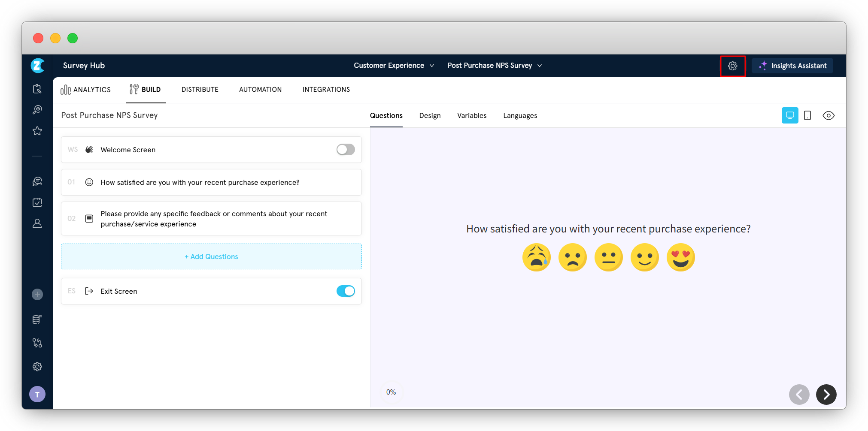Screen dimensions: 868x431
Task: Open the Insights Assistant
Action: (x=792, y=66)
